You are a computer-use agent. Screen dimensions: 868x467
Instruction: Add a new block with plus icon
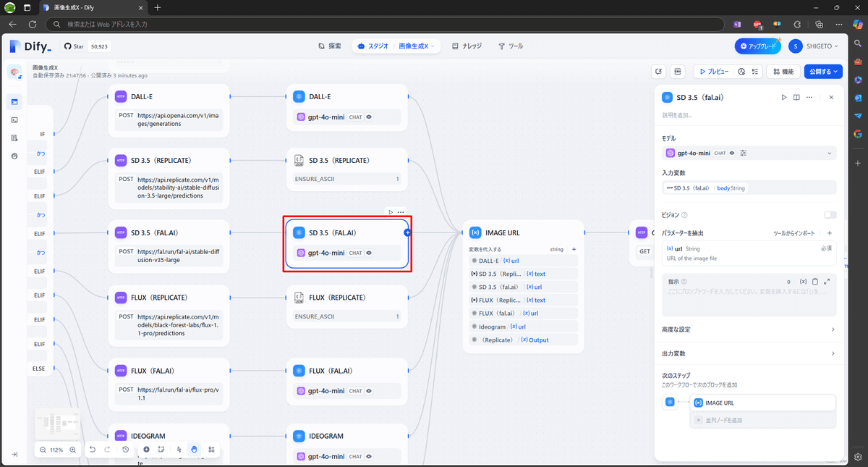click(x=146, y=450)
